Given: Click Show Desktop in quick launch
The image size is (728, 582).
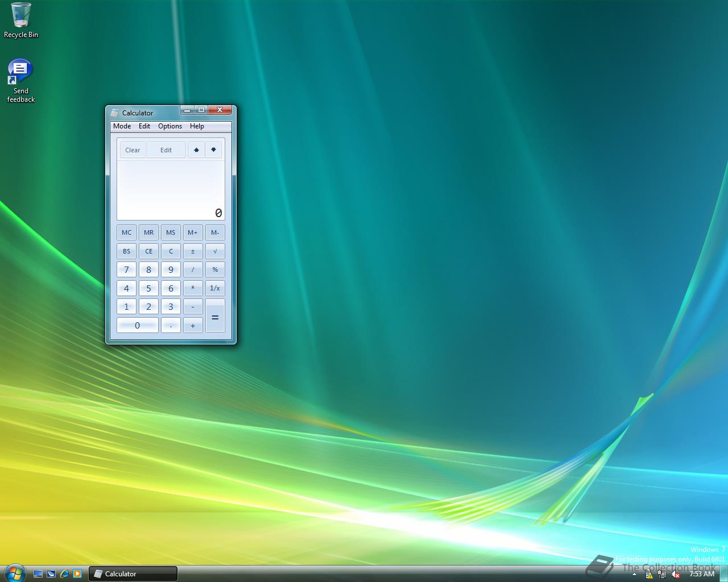Looking at the screenshot, I should pos(38,574).
